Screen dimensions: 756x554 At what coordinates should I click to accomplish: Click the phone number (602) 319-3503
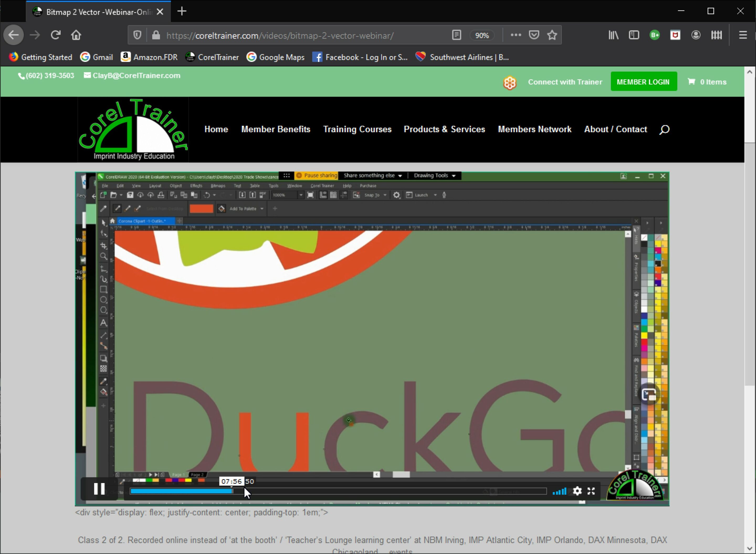pyautogui.click(x=46, y=76)
